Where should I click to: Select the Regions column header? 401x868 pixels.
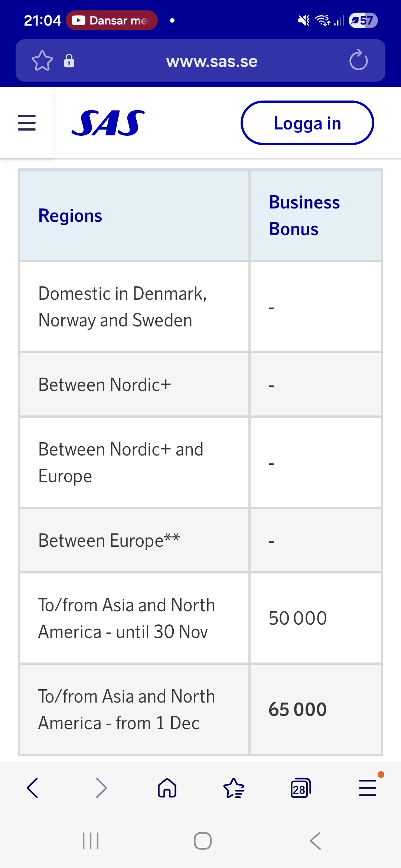tap(71, 216)
